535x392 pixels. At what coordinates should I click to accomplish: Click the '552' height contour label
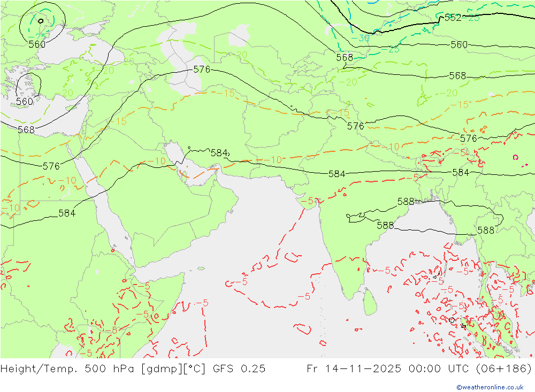453,18
